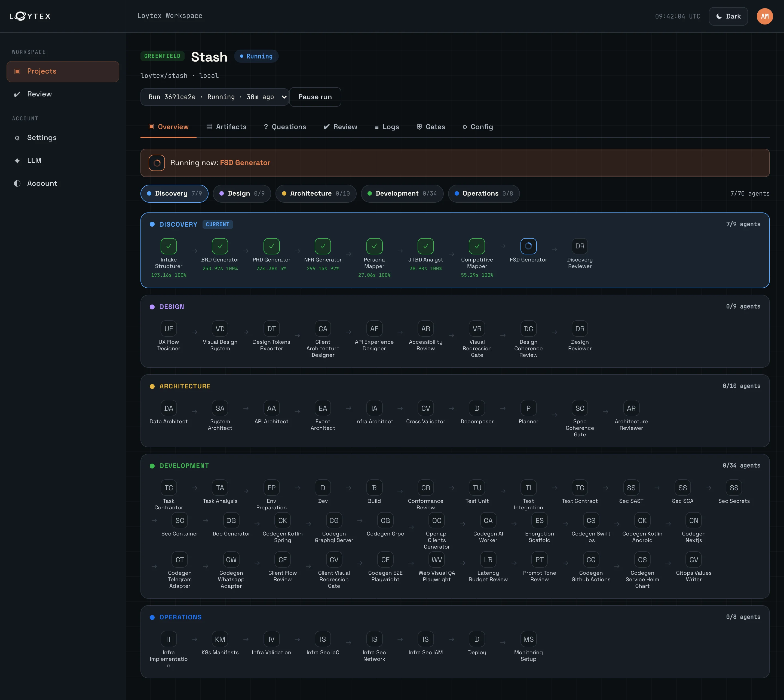Open the System Architect SA node
Viewport: 784px width, 700px height.
coord(220,409)
